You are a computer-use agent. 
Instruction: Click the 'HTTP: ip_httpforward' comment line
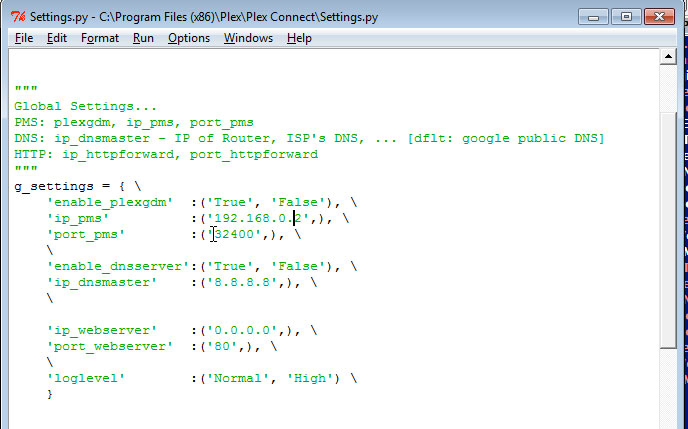tap(166, 154)
